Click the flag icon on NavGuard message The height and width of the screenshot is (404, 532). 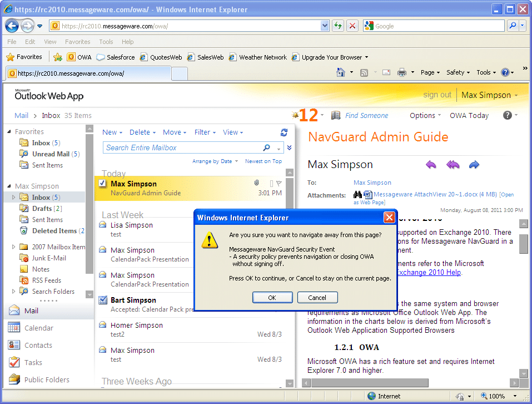pyautogui.click(x=279, y=183)
